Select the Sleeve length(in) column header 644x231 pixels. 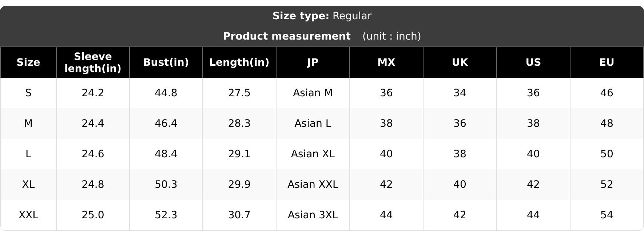(93, 62)
